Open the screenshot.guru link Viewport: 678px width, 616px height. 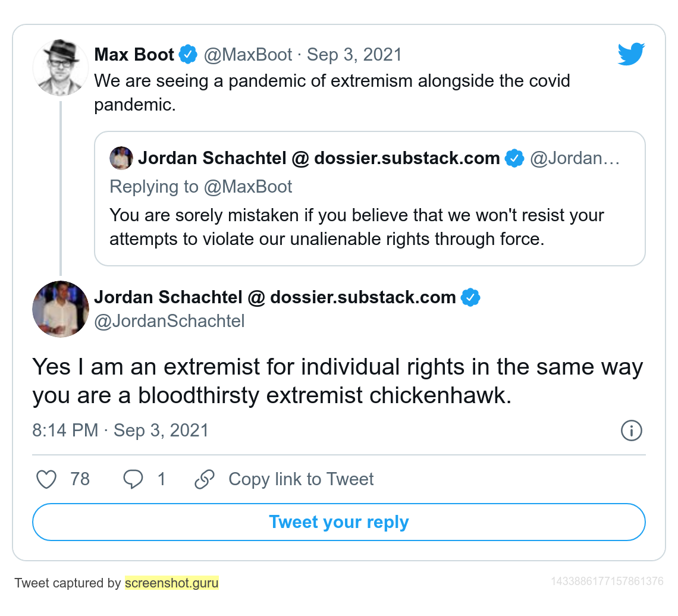tap(172, 583)
